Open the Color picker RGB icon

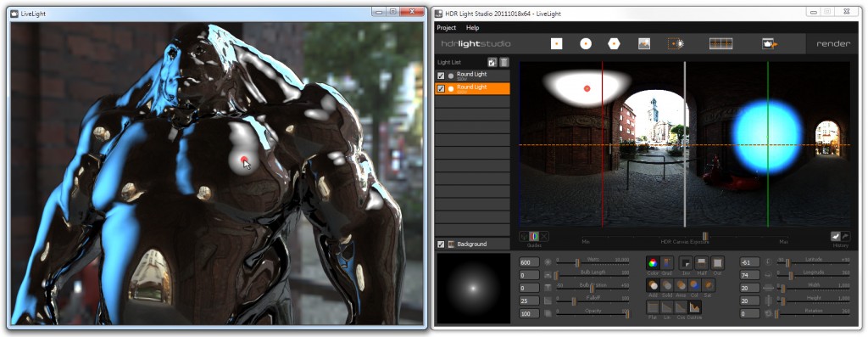[x=653, y=263]
